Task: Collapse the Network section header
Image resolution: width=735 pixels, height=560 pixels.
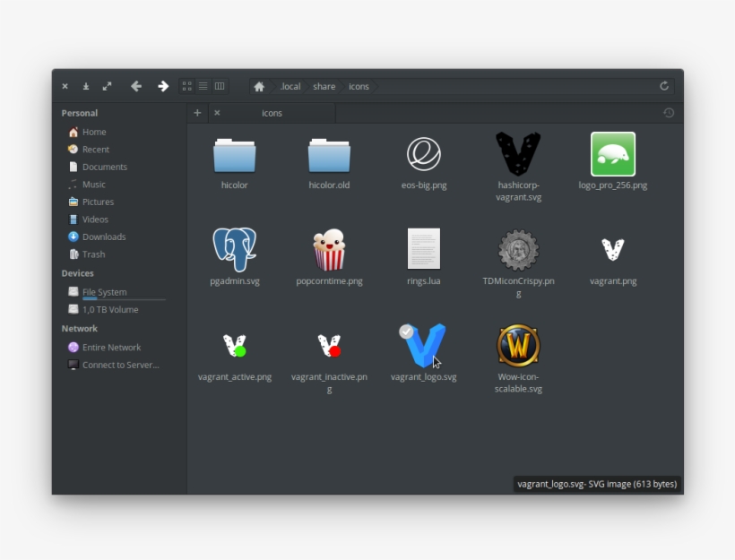Action: (x=79, y=329)
